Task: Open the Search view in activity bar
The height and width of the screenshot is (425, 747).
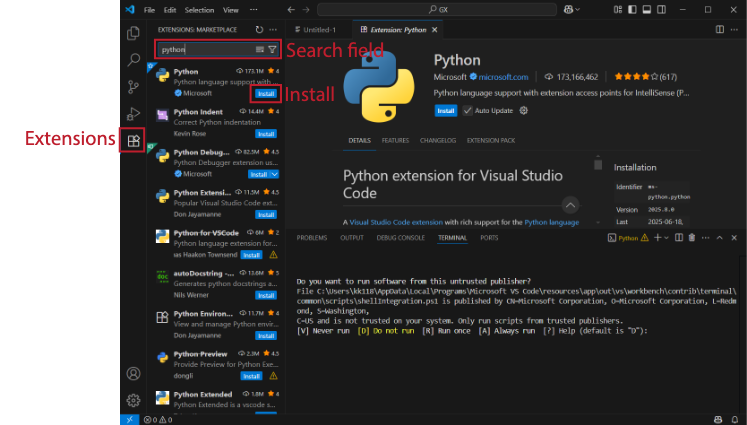Action: (133, 60)
